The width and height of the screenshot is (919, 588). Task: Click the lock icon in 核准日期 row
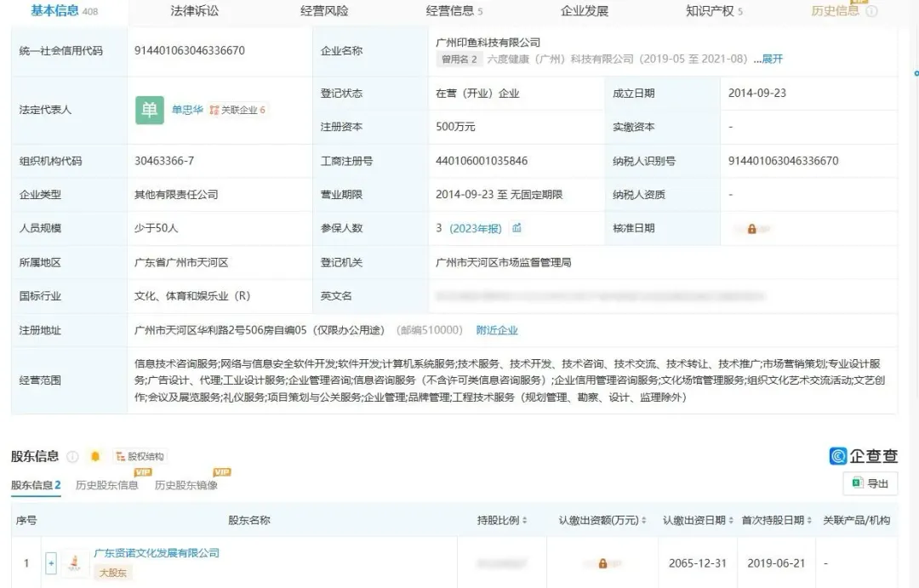tap(751, 229)
